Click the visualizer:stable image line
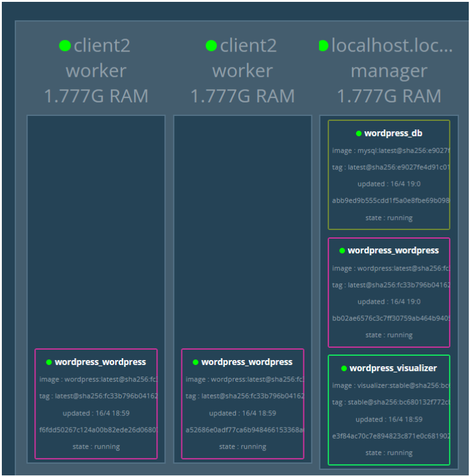 391,386
